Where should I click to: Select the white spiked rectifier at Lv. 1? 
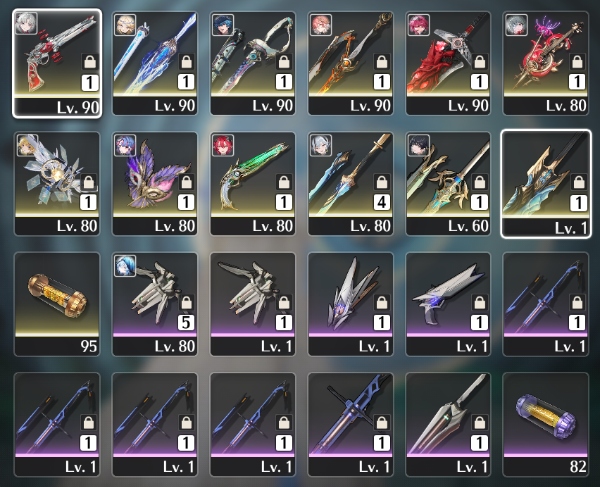tap(351, 304)
